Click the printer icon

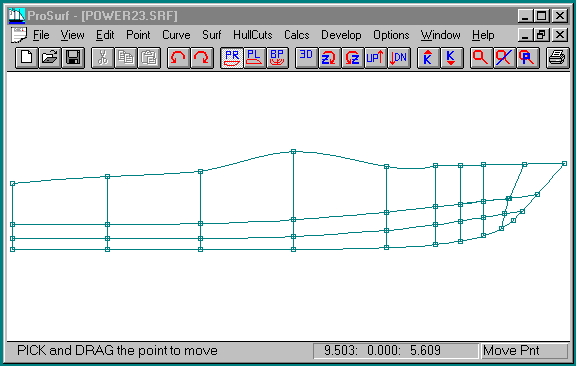click(x=557, y=58)
